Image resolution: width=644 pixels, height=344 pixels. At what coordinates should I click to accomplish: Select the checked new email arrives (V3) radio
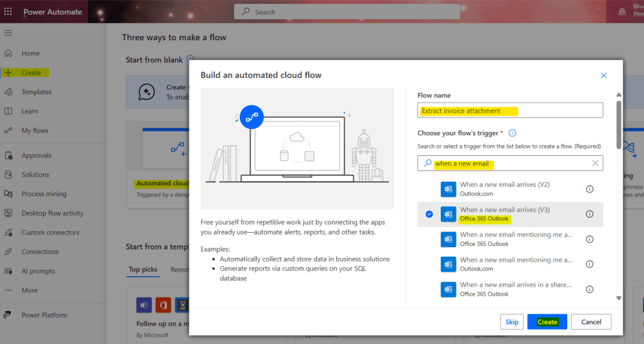(429, 214)
